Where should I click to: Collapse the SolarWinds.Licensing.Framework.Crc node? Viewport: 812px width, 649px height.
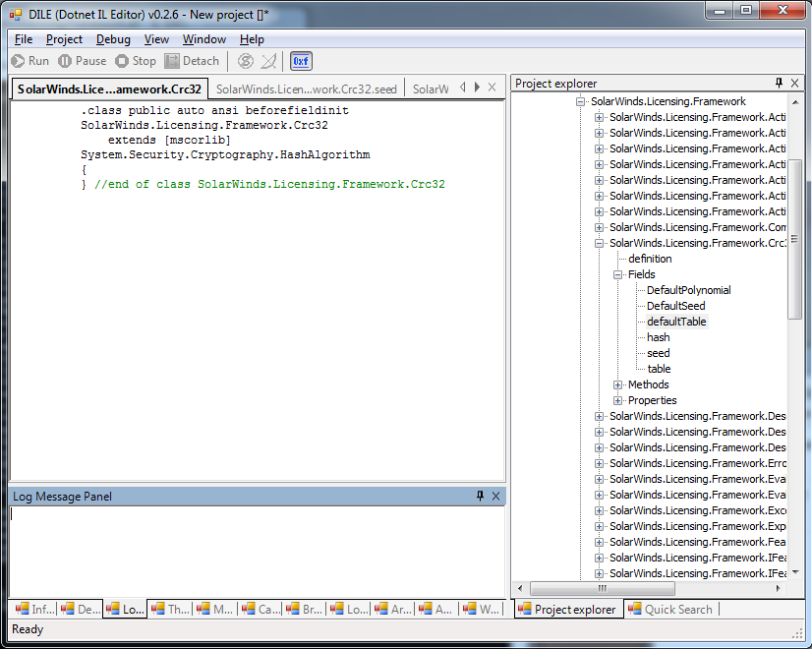point(599,243)
